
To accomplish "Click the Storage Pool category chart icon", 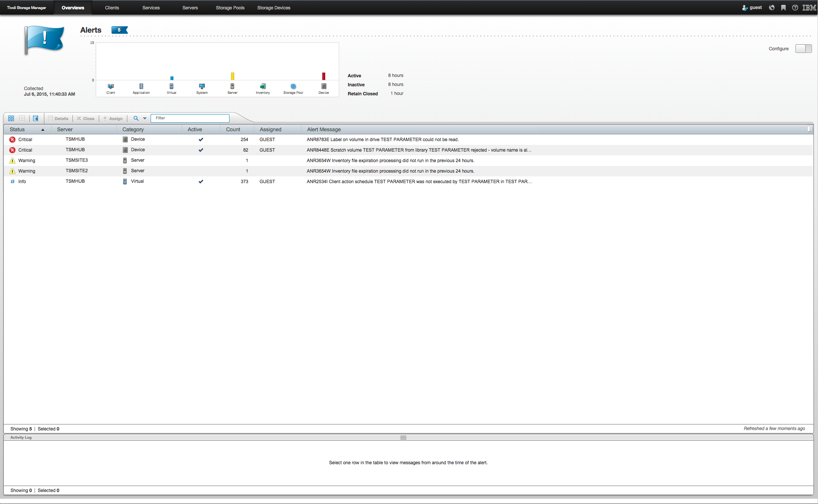I will (x=293, y=86).
